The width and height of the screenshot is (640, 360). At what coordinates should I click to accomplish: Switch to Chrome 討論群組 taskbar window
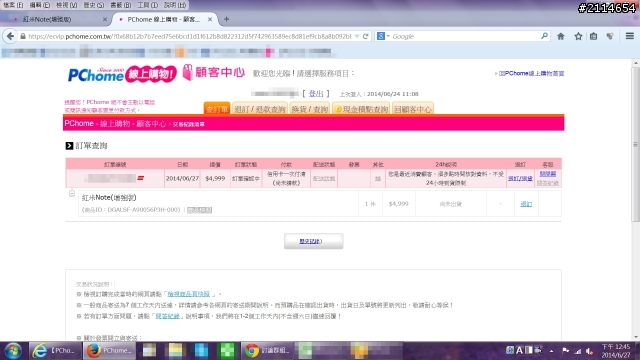click(x=268, y=351)
